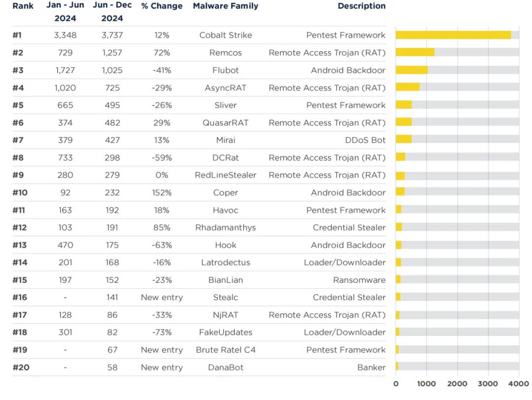Click the Description column header

tap(362, 6)
